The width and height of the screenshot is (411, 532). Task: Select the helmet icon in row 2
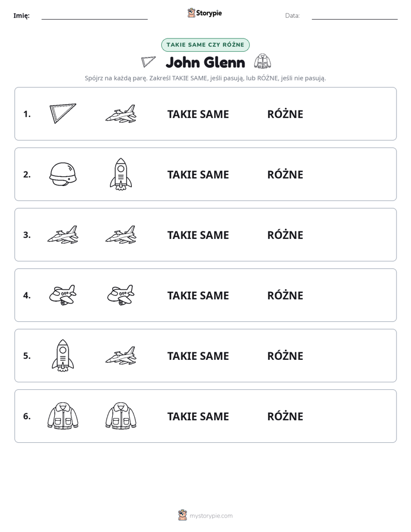(x=63, y=174)
